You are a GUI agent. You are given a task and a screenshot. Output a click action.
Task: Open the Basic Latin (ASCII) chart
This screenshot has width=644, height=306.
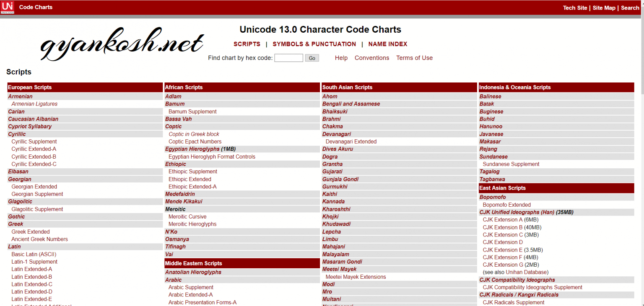pyautogui.click(x=34, y=254)
